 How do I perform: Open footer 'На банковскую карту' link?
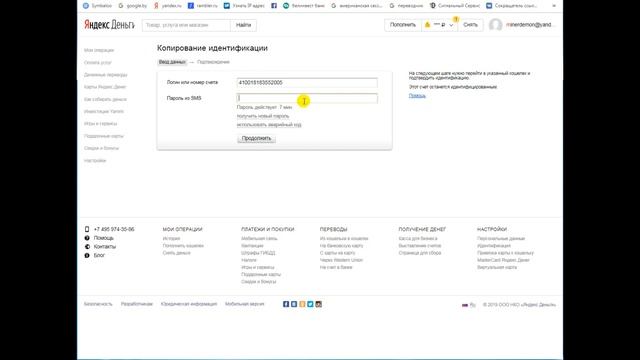pyautogui.click(x=342, y=246)
